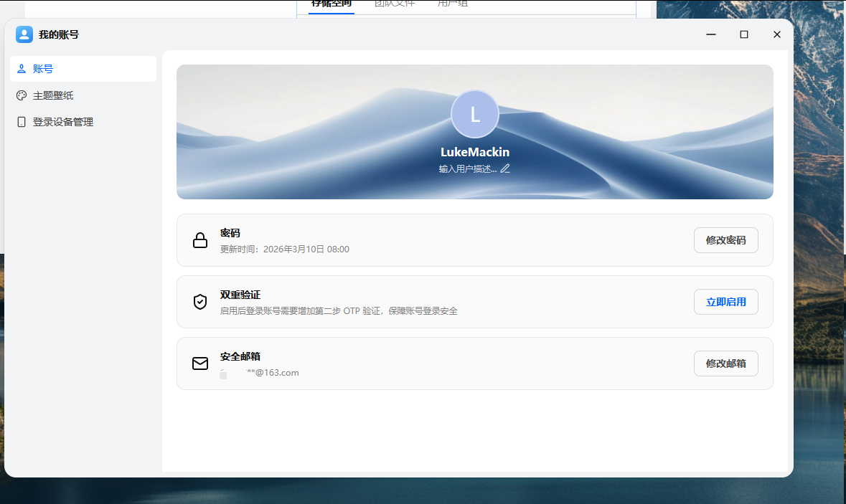Click 修改邮箱 to change security email
The image size is (846, 504).
pos(725,363)
